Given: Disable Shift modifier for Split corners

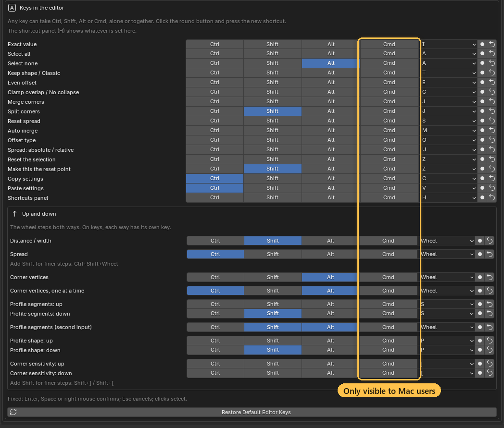Looking at the screenshot, I should (272, 111).
